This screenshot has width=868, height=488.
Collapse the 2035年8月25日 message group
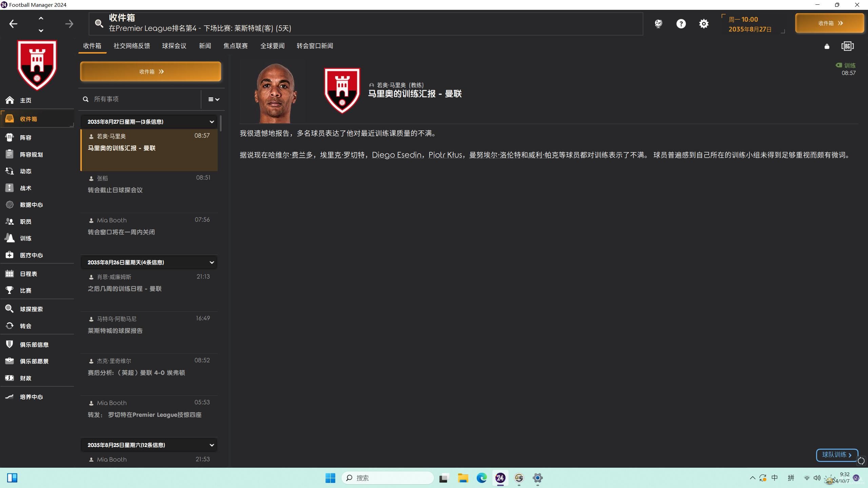(x=212, y=445)
